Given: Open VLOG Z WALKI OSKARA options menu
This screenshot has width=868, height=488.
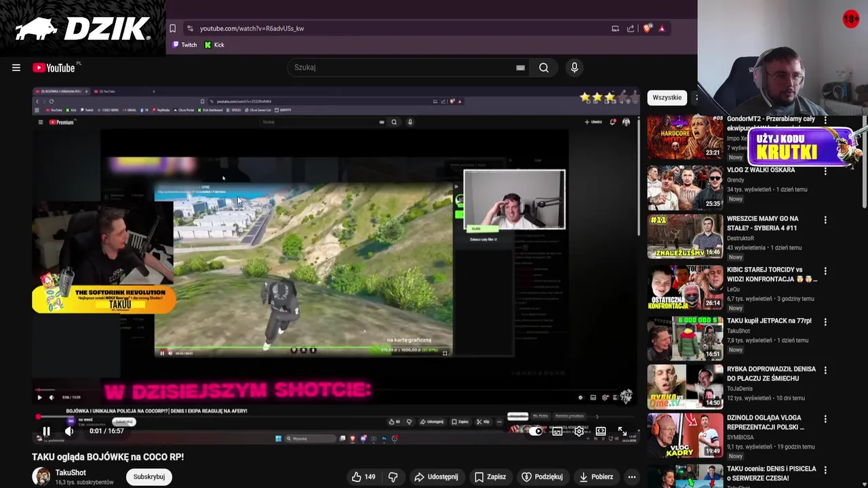Looking at the screenshot, I should [825, 171].
